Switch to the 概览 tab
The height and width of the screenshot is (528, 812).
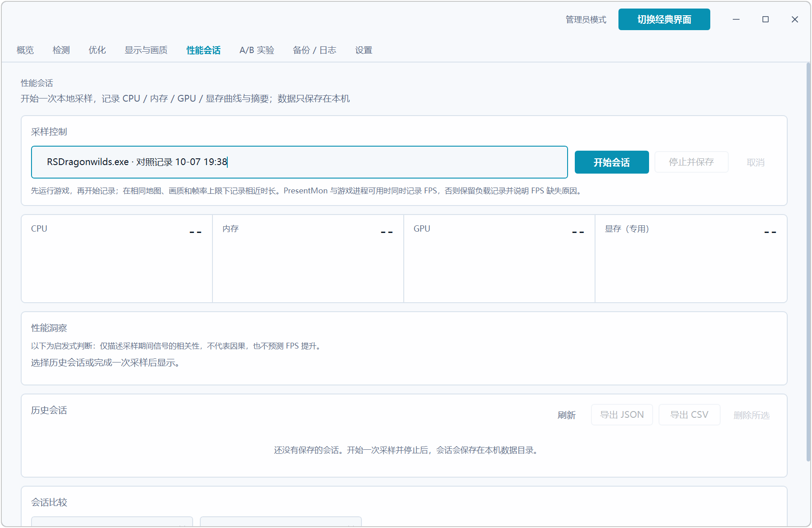coord(25,50)
